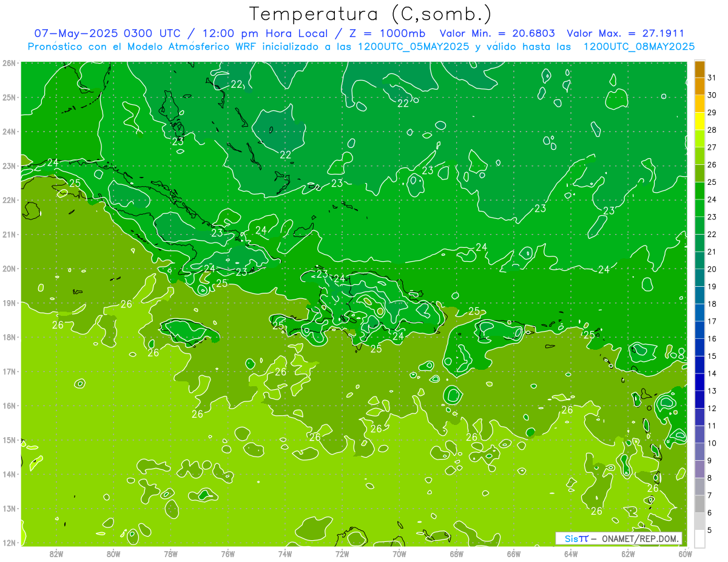Click the "26N" latitude axis label
The height and width of the screenshot is (562, 728).
(8, 63)
